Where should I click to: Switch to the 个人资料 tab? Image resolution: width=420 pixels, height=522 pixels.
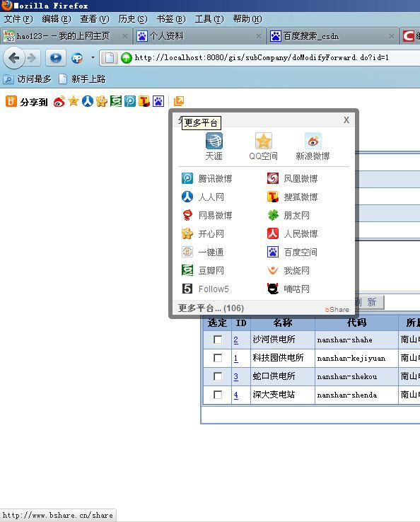199,36
